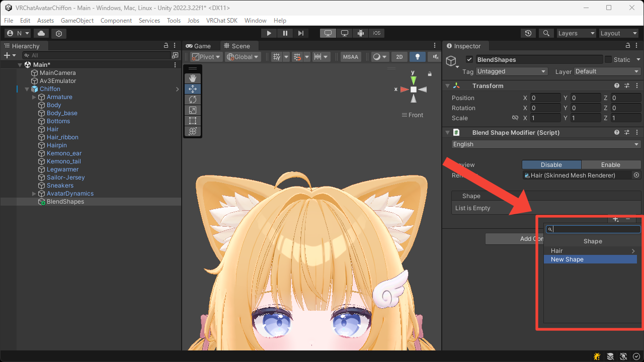This screenshot has height=362, width=644.
Task: Select the Rotate tool
Action: (x=192, y=100)
